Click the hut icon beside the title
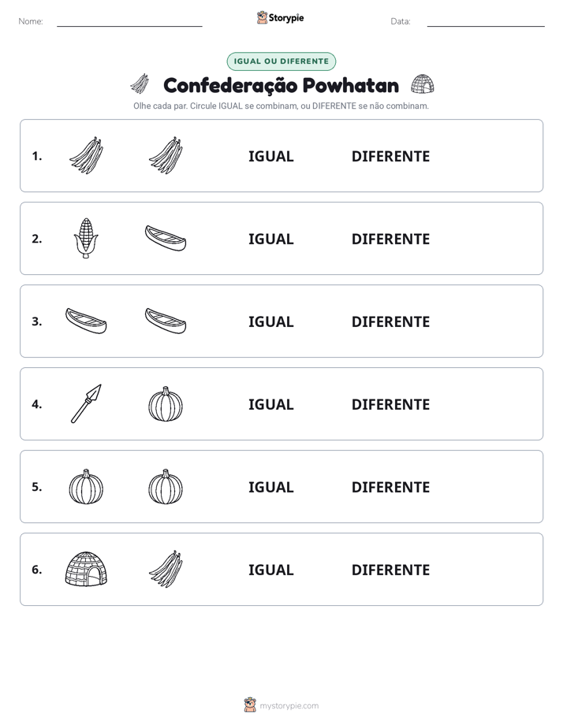This screenshot has height=728, width=563. point(423,84)
